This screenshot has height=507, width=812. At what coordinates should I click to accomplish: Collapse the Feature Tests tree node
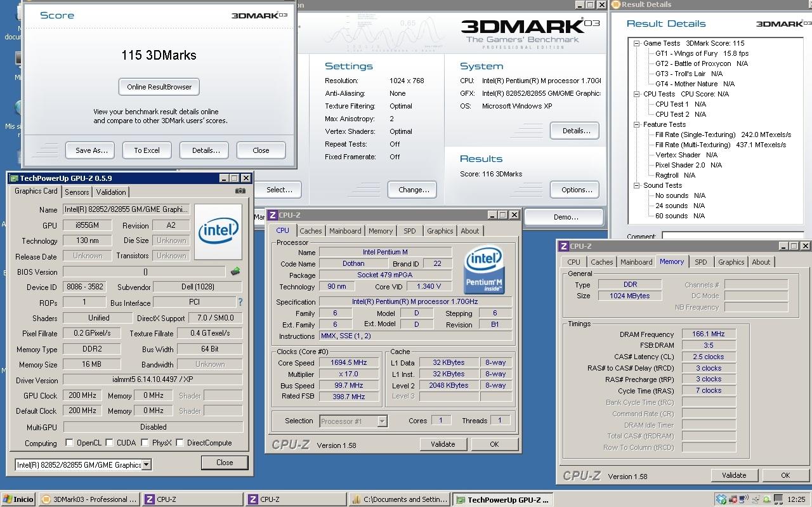(637, 124)
